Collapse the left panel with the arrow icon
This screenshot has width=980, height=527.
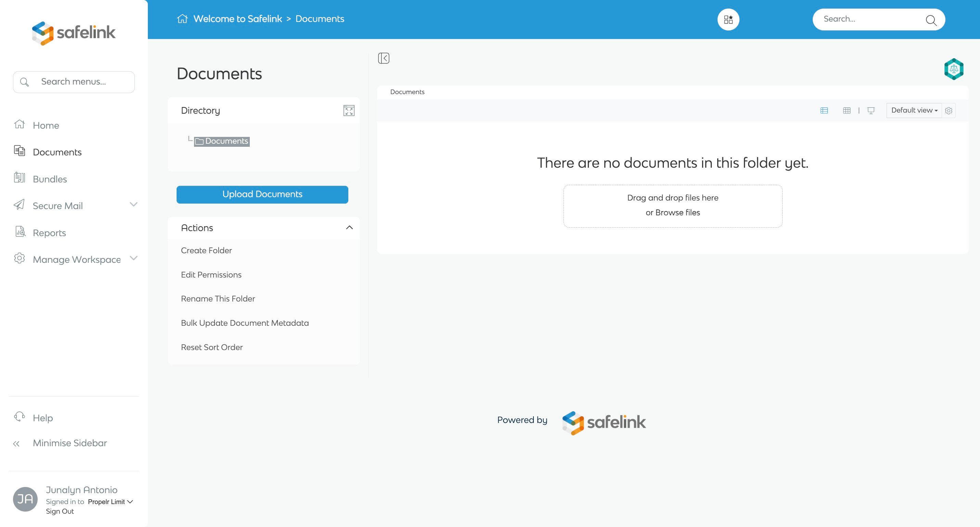tap(384, 58)
